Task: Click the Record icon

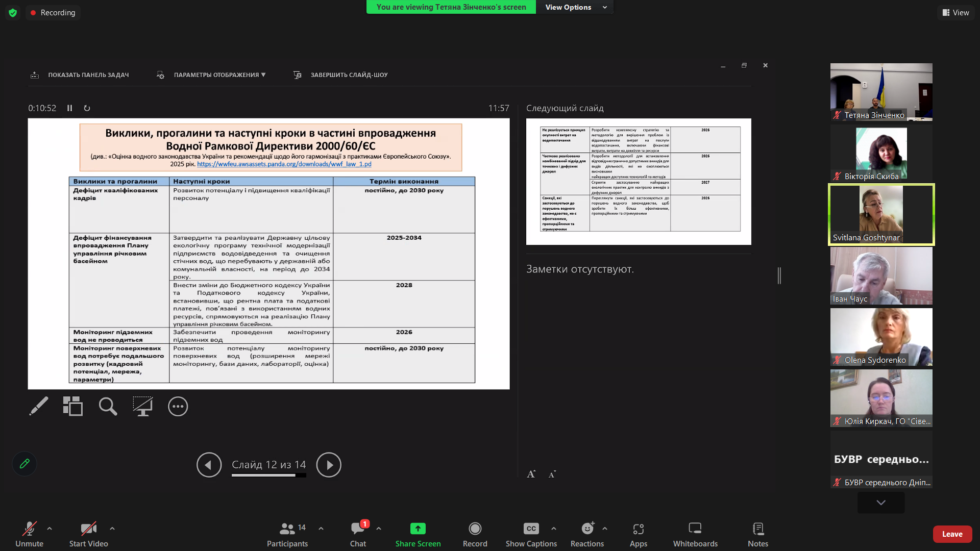Action: point(475,529)
